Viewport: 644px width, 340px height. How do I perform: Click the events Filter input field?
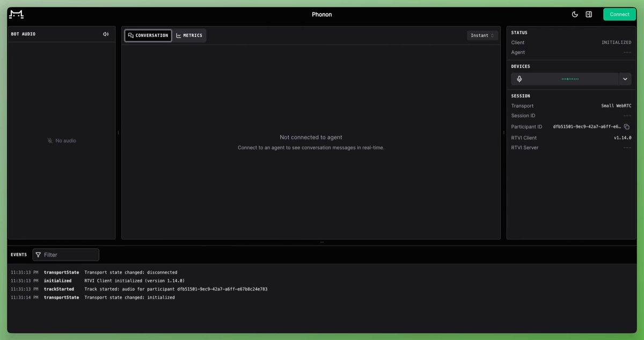66,255
